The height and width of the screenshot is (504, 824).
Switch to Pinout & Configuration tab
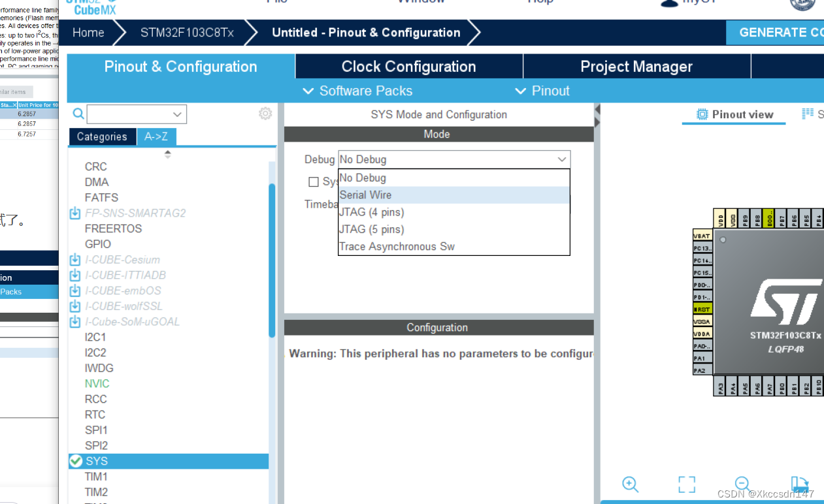click(x=180, y=67)
